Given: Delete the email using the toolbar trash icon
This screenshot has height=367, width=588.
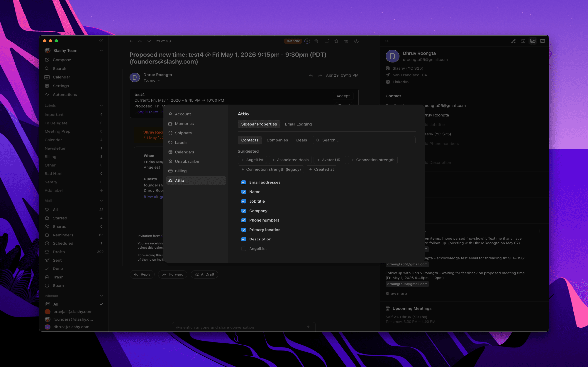Looking at the screenshot, I should click(x=316, y=41).
